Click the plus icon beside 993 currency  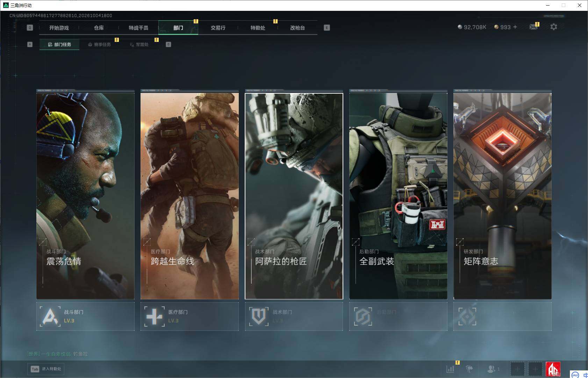pyautogui.click(x=515, y=27)
